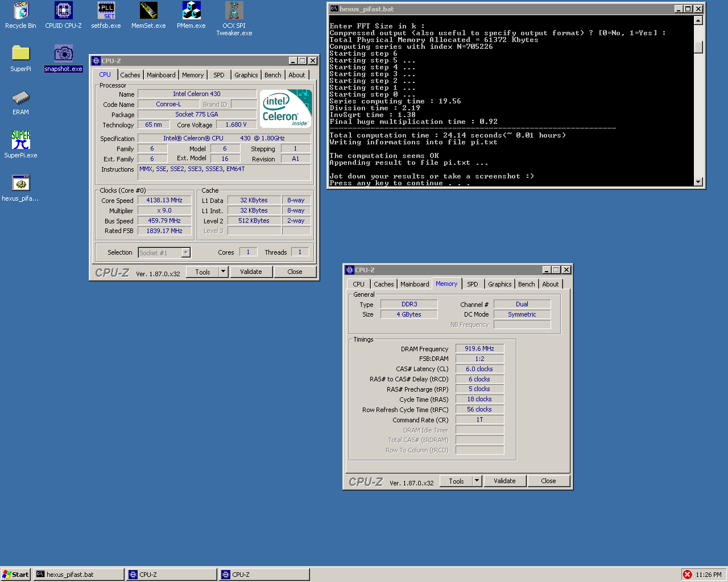This screenshot has height=582, width=728.
Task: Click Core Voltage value 1.680 V
Action: tap(236, 124)
